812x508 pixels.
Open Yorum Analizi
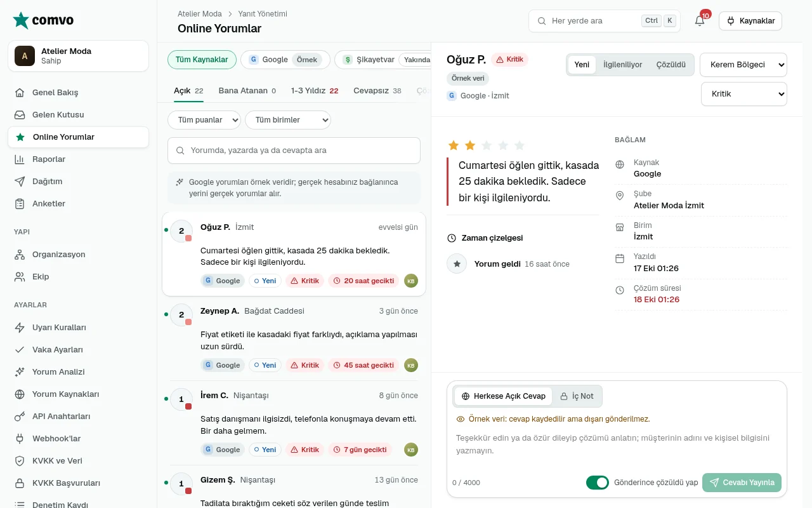[x=78, y=372]
